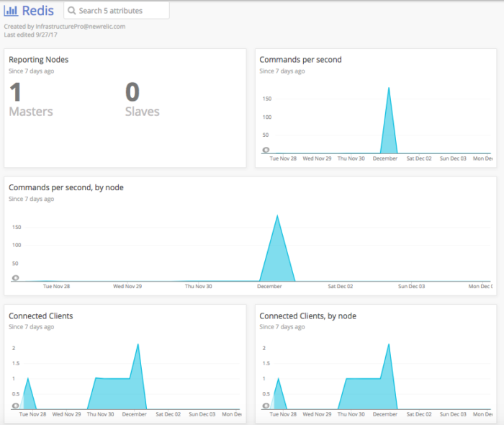Click the magnifier icon in search box
The height and width of the screenshot is (425, 504).
72,11
